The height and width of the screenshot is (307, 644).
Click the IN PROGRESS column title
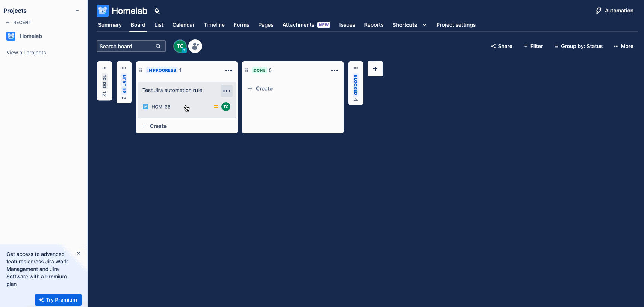point(162,70)
